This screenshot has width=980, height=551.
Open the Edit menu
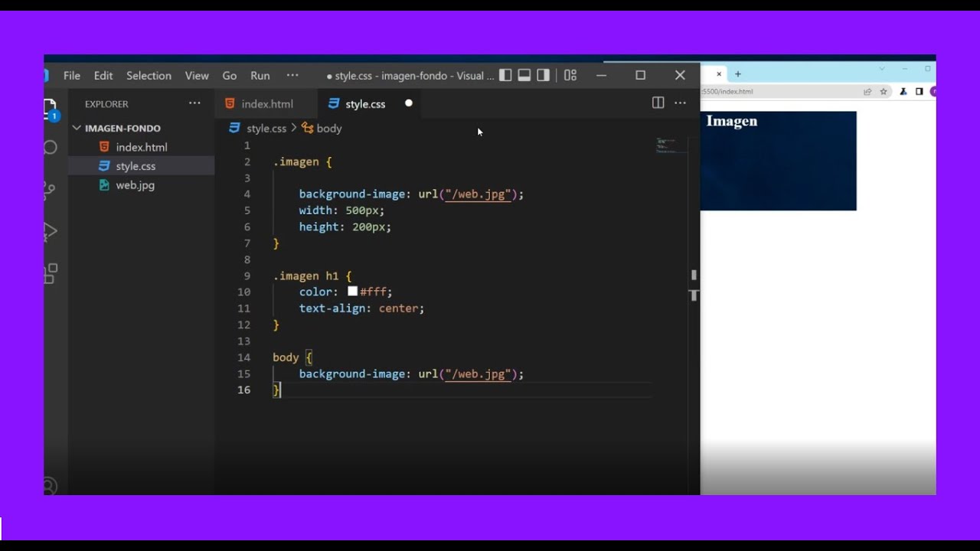point(103,76)
